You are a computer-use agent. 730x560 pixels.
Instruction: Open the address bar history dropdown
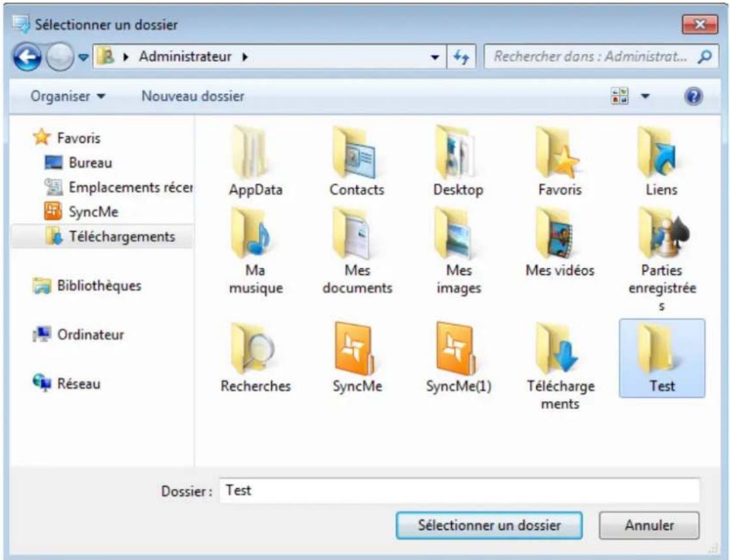[435, 57]
